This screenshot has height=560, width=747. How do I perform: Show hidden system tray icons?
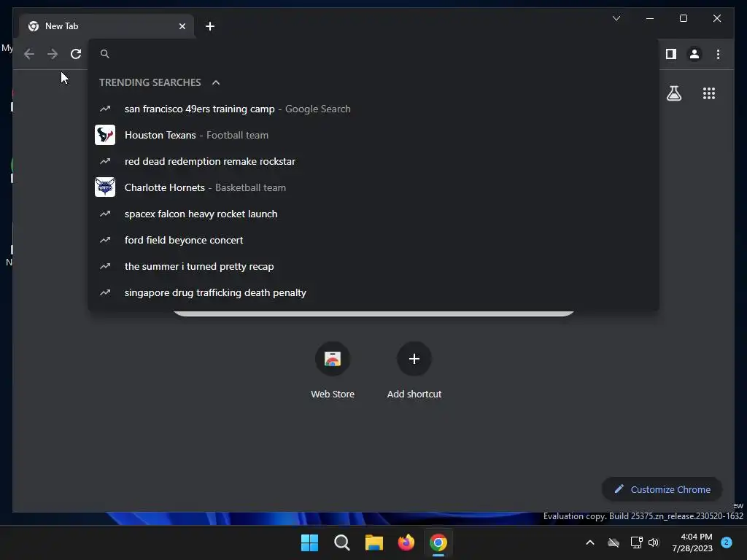pyautogui.click(x=589, y=542)
